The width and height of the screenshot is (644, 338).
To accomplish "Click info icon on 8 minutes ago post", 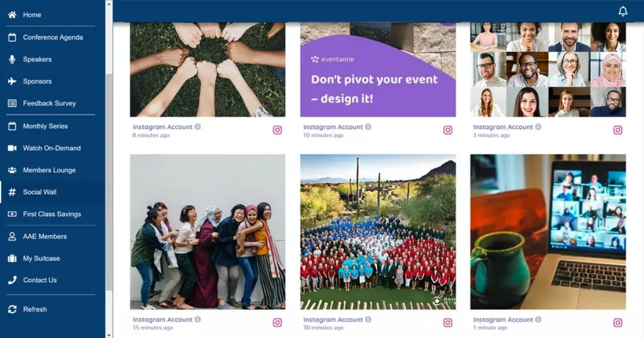I will 198,127.
